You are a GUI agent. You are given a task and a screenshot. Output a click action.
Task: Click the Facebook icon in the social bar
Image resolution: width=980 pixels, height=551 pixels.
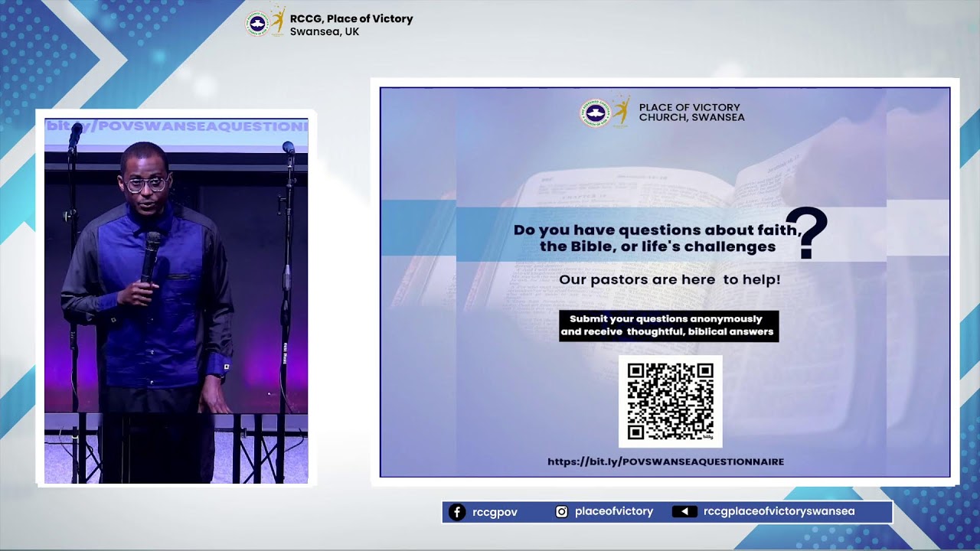pos(457,512)
